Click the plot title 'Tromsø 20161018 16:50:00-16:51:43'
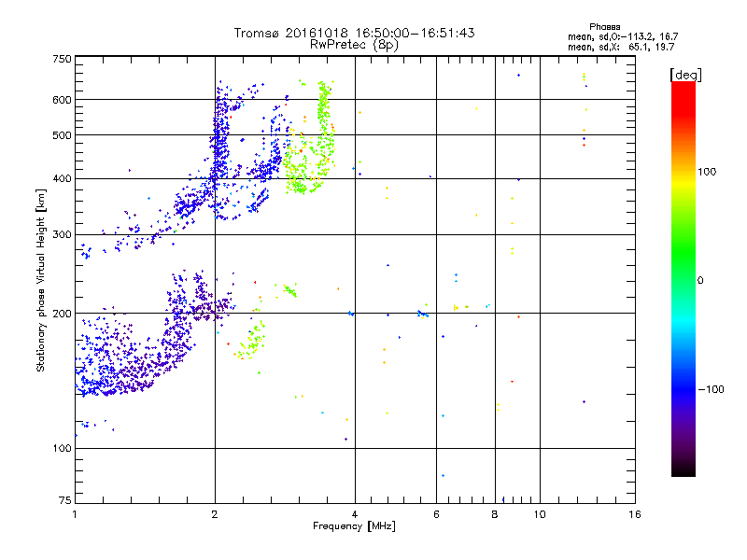 coord(354,33)
